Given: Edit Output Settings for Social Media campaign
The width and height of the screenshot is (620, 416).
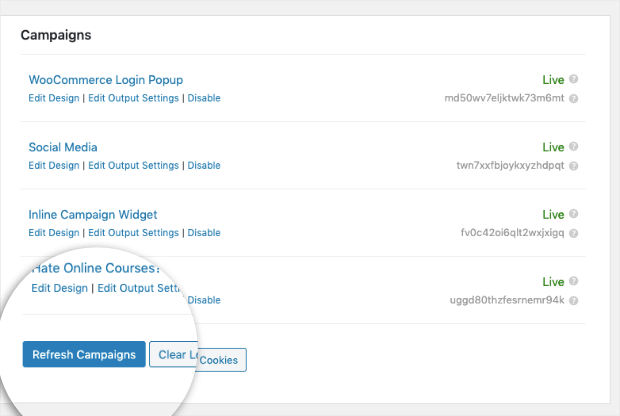Looking at the screenshot, I should click(133, 165).
